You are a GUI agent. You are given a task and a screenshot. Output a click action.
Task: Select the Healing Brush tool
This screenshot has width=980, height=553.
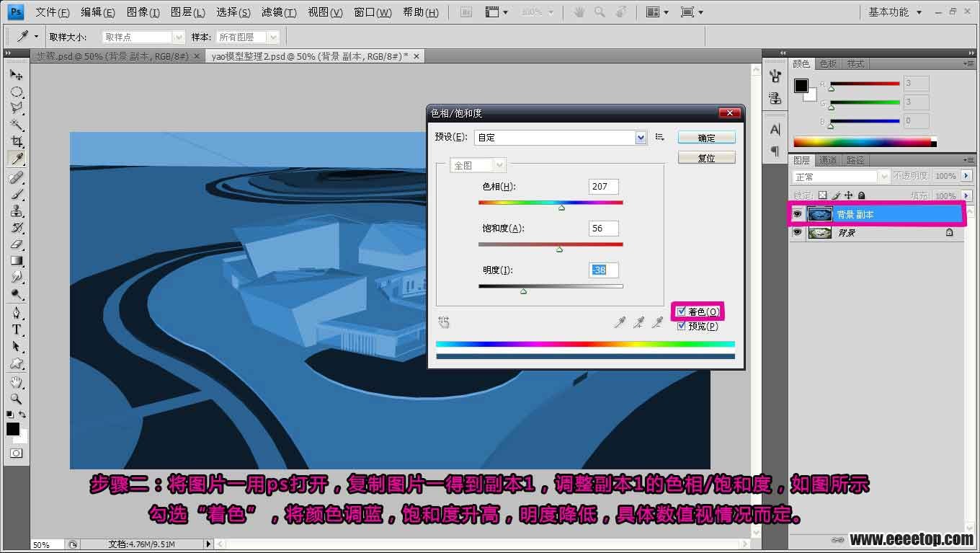point(16,177)
